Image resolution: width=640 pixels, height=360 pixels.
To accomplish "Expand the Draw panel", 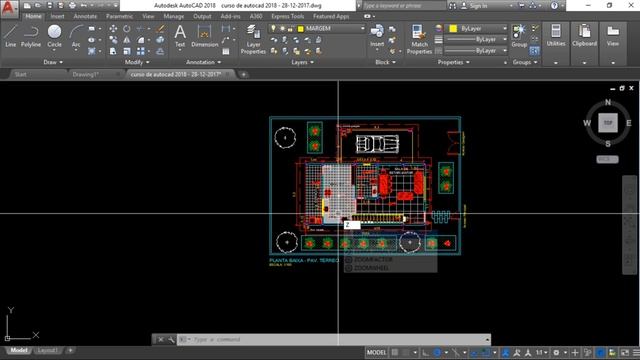I will coord(53,62).
